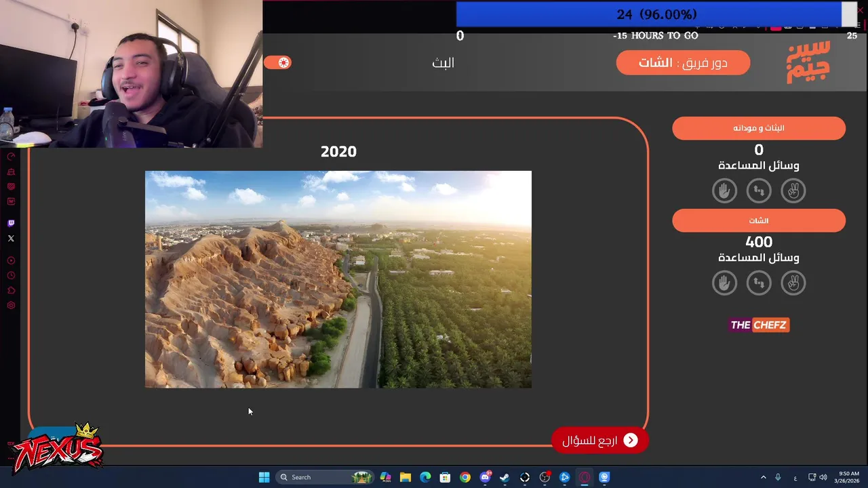Expand hidden system tray icons chevron
This screenshot has width=868, height=488.
[763, 477]
